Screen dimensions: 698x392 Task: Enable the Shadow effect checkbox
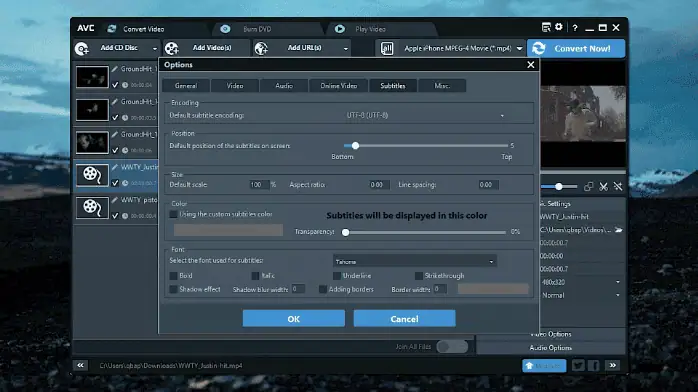[x=174, y=289]
